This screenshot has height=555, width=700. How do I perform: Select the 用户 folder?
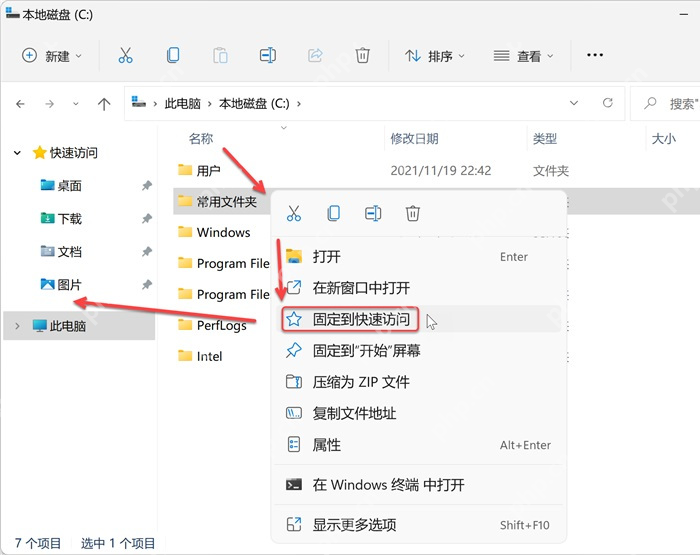(199, 170)
